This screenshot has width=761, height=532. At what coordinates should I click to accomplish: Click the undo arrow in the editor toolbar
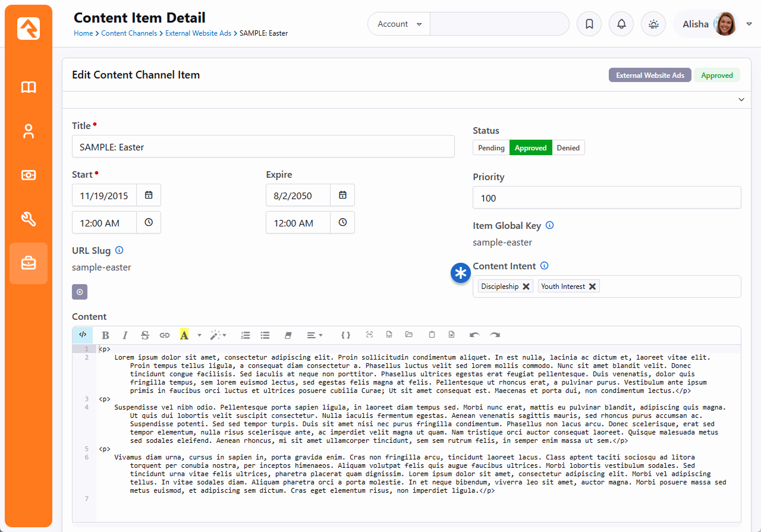pyautogui.click(x=474, y=335)
